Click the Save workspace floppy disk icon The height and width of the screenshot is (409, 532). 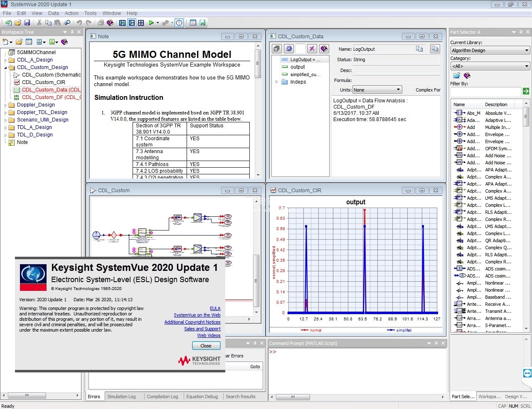pyautogui.click(x=27, y=23)
